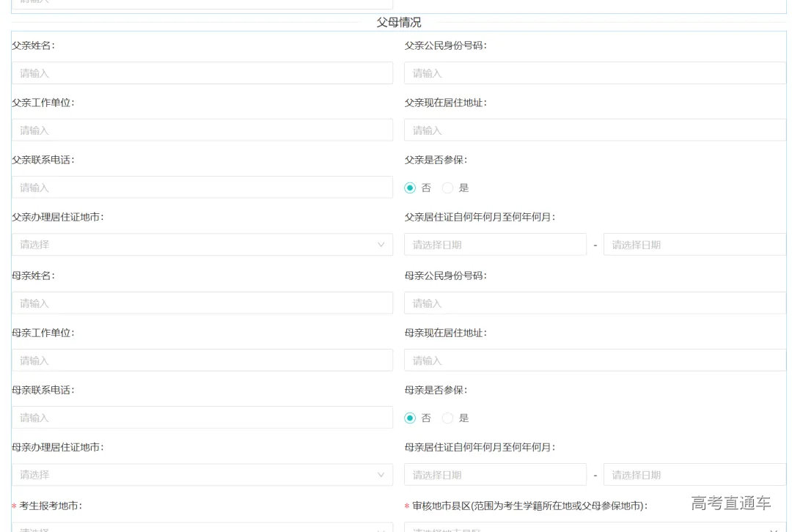Click the 父亲公民身份号码 input field
Screen dimensions: 792x532
coord(594,73)
